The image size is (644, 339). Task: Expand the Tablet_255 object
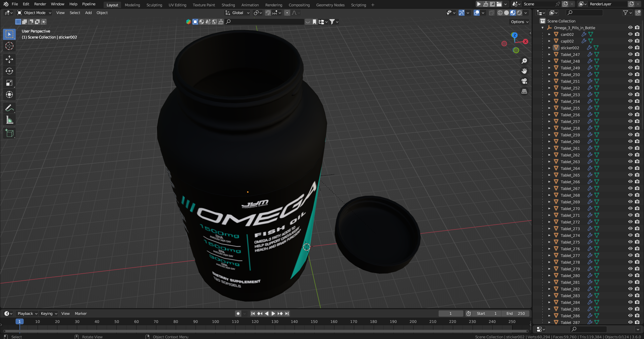(549, 108)
